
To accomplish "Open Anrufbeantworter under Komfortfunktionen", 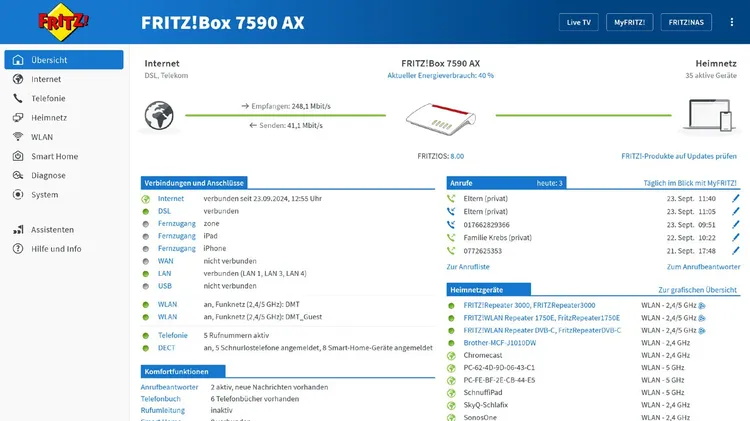I will (x=169, y=387).
